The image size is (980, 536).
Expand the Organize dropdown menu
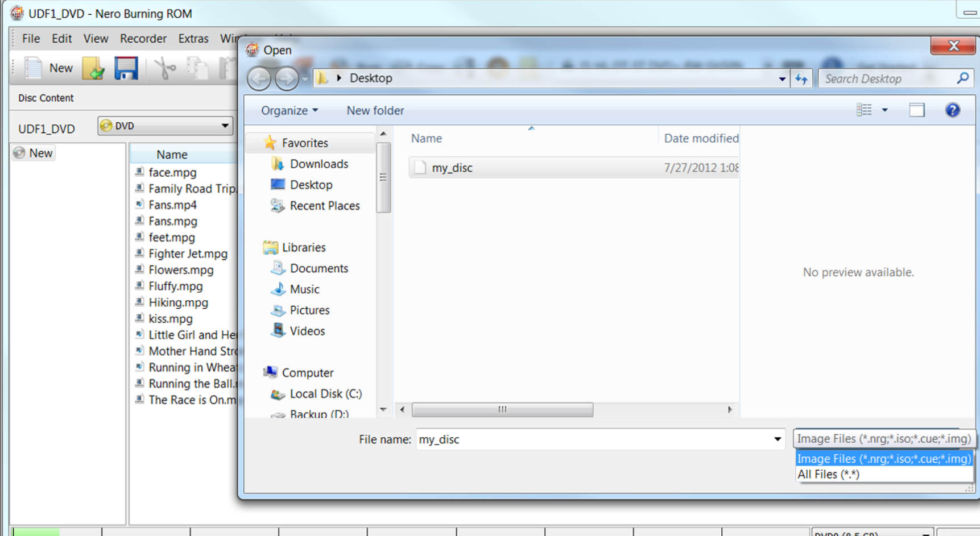coord(289,110)
